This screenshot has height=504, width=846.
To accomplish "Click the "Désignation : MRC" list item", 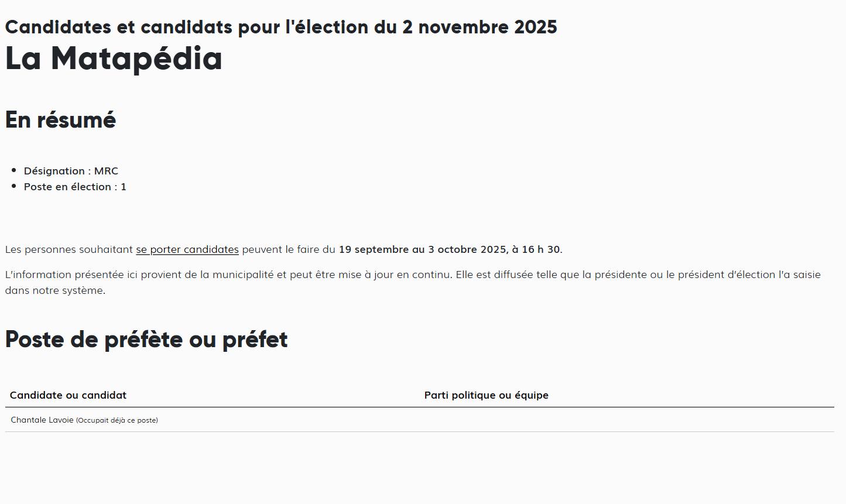I will tap(71, 171).
